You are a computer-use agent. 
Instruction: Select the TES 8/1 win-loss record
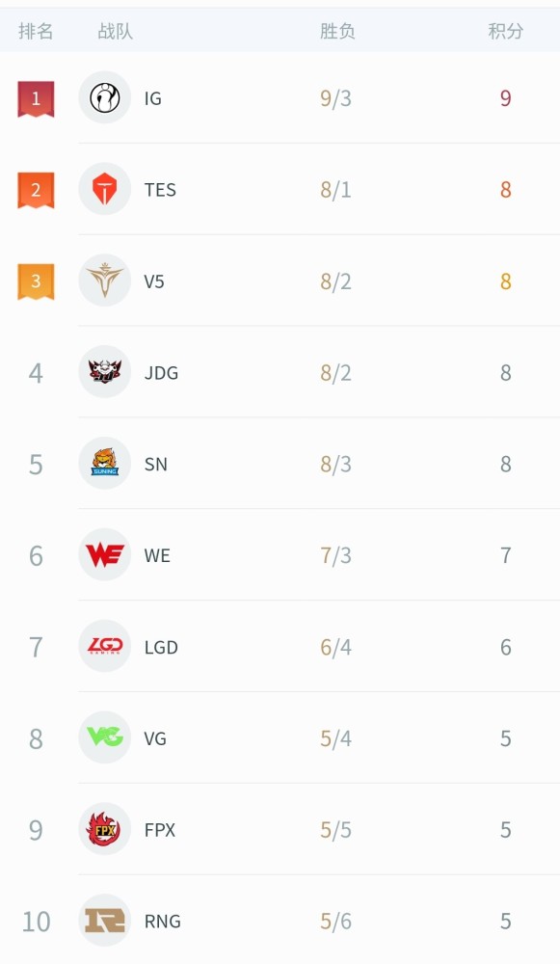[x=335, y=190]
